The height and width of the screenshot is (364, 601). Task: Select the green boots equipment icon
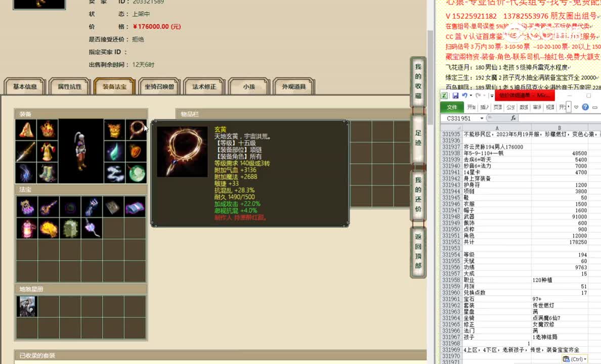48,173
